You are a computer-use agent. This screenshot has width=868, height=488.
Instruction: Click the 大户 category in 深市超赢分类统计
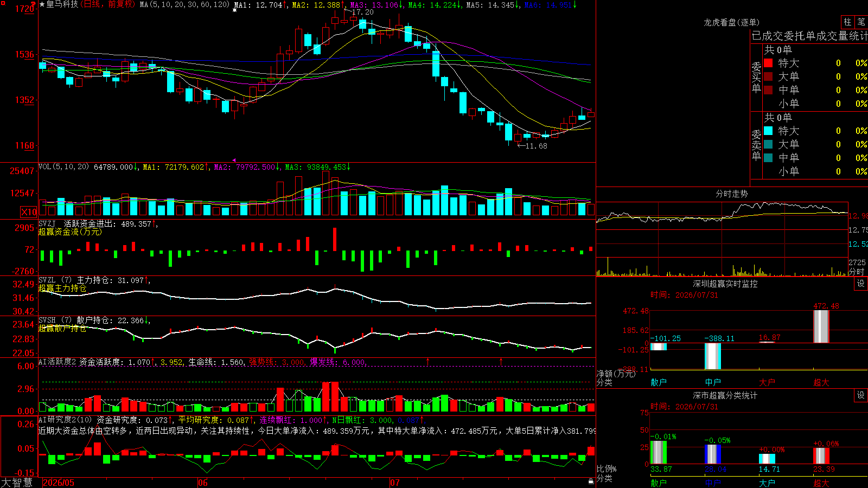[x=767, y=483]
